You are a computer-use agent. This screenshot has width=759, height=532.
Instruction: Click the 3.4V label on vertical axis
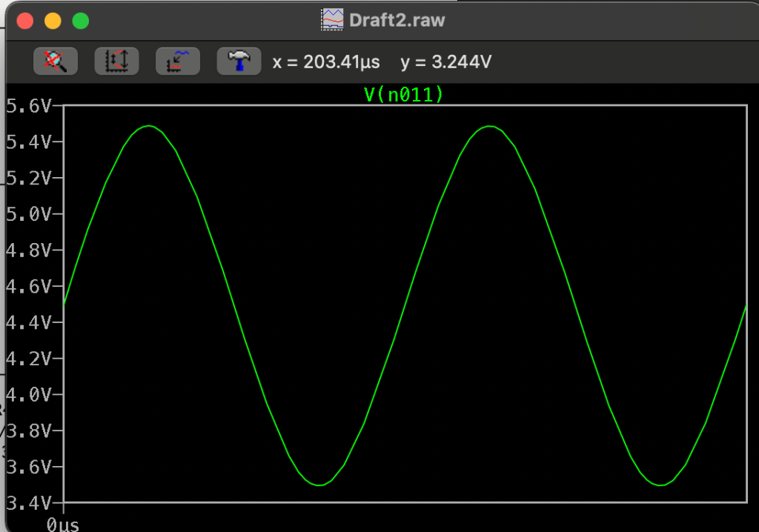tap(30, 504)
